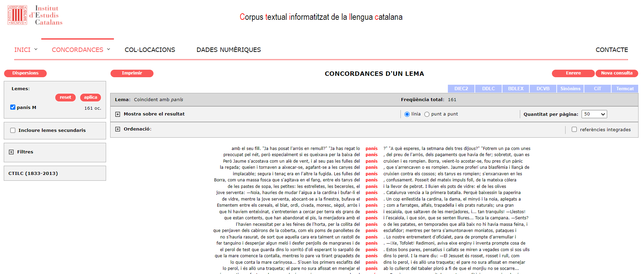
Task: Open the Termcat tab
Action: click(625, 89)
